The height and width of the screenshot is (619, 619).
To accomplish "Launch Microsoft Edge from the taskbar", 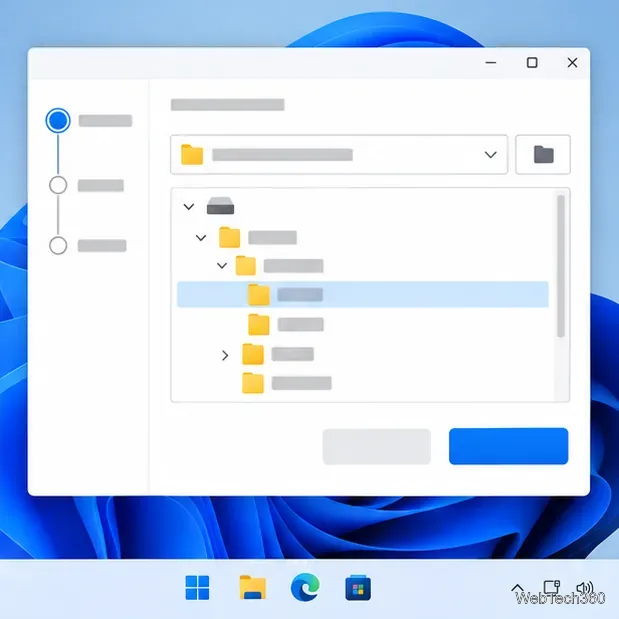I will [x=305, y=587].
